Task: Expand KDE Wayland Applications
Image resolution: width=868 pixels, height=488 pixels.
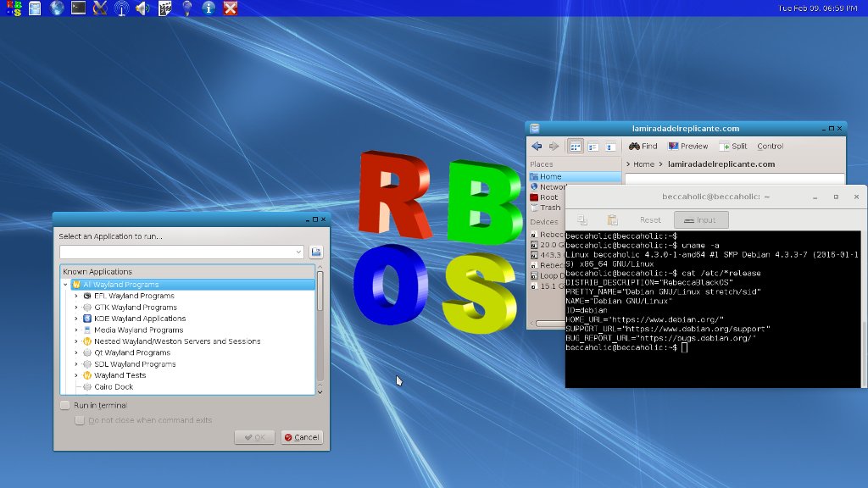Action: tap(76, 319)
